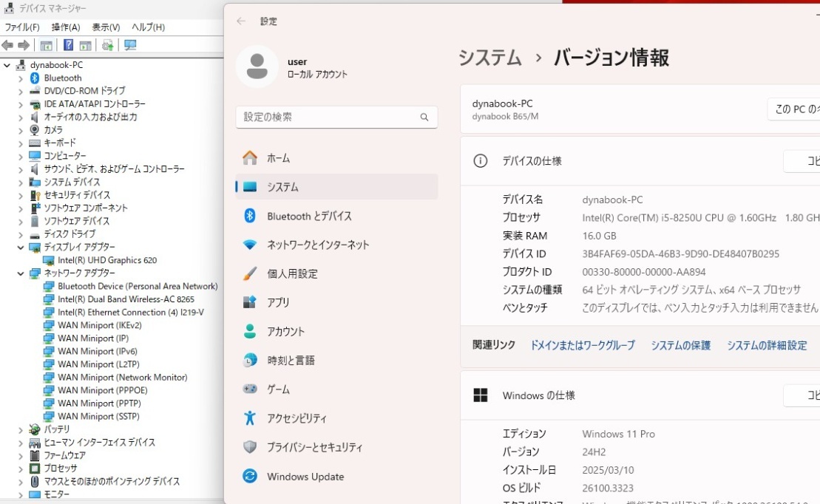Expand the Bluetooth category in Device Manager

(x=21, y=78)
